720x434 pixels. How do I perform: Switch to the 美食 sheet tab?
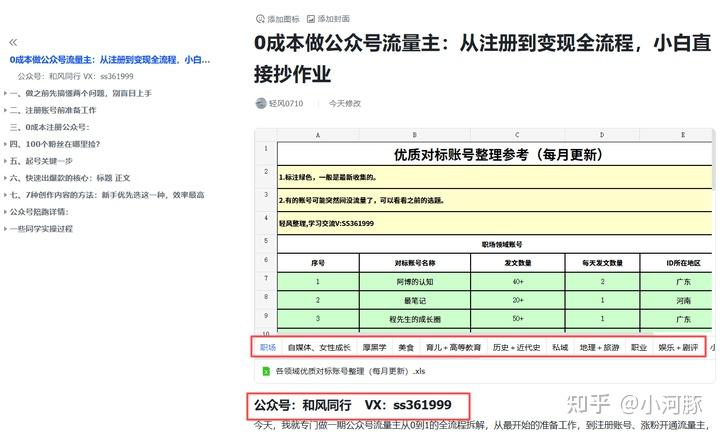[x=406, y=347]
